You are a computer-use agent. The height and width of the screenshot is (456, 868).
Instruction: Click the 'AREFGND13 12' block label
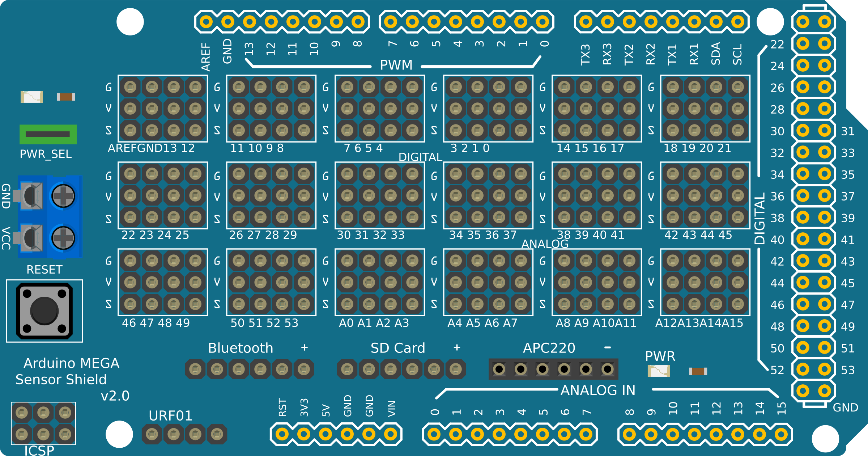click(151, 148)
